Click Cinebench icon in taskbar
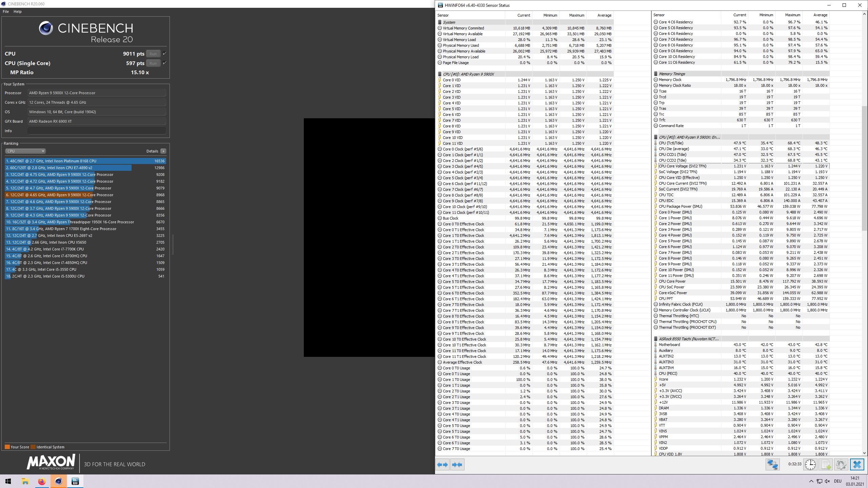Screen dimensions: 868x488 [x=59, y=481]
